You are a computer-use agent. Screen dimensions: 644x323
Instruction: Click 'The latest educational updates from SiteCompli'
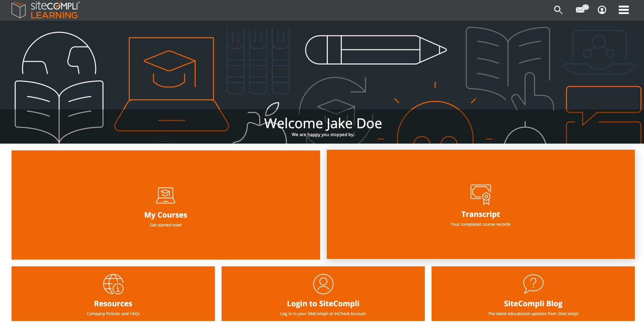(533, 314)
